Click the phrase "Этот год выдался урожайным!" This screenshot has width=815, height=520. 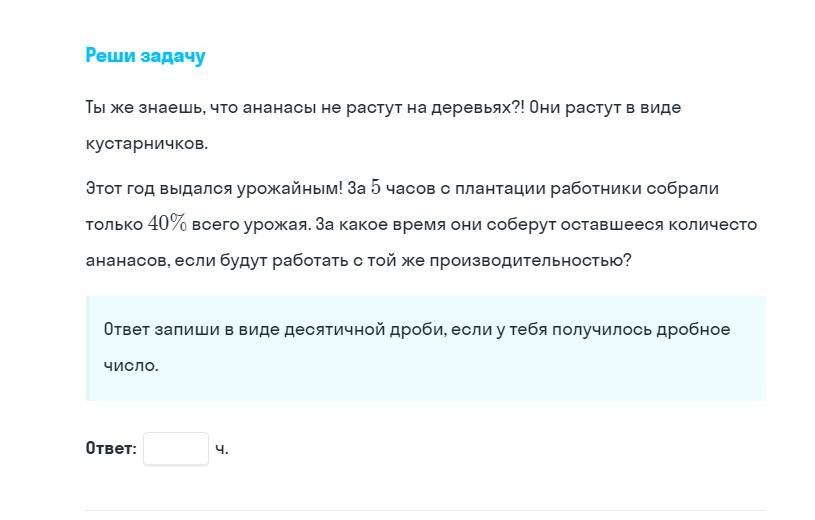[x=214, y=188]
